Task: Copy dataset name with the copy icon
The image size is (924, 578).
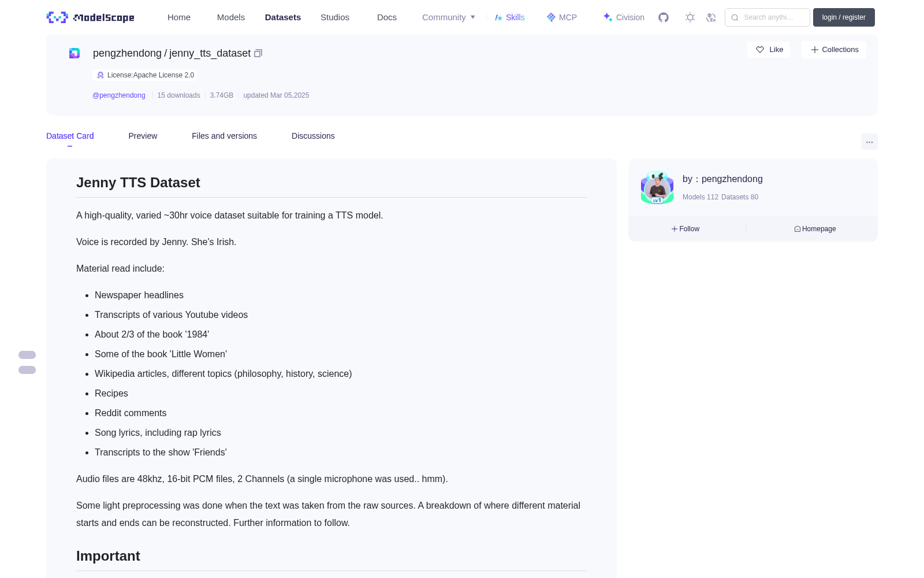Action: [258, 53]
